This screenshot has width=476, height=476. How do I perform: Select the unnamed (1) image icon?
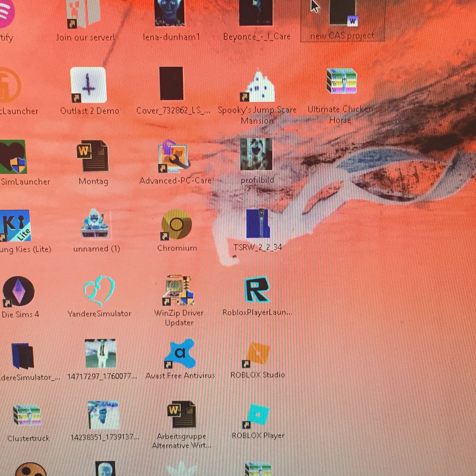pyautogui.click(x=95, y=224)
